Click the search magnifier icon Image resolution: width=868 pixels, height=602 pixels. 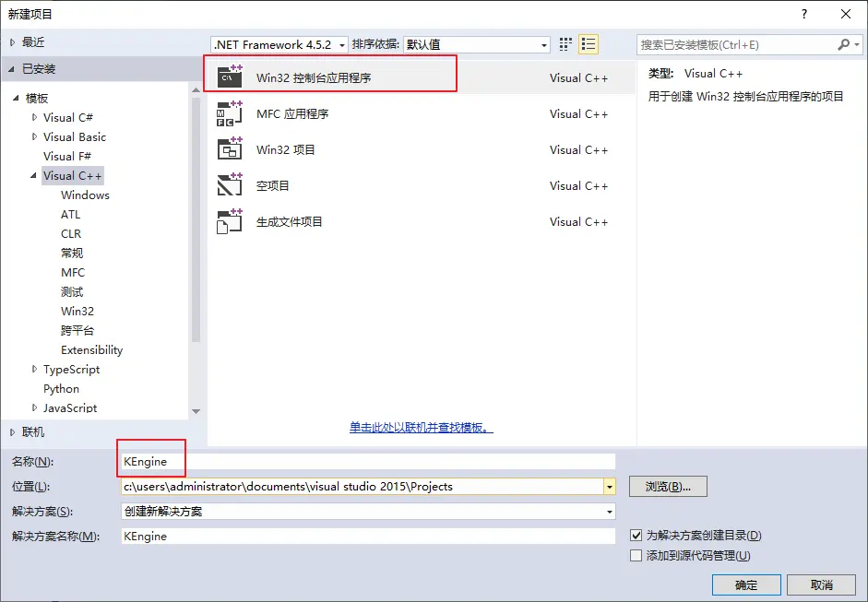pyautogui.click(x=843, y=45)
